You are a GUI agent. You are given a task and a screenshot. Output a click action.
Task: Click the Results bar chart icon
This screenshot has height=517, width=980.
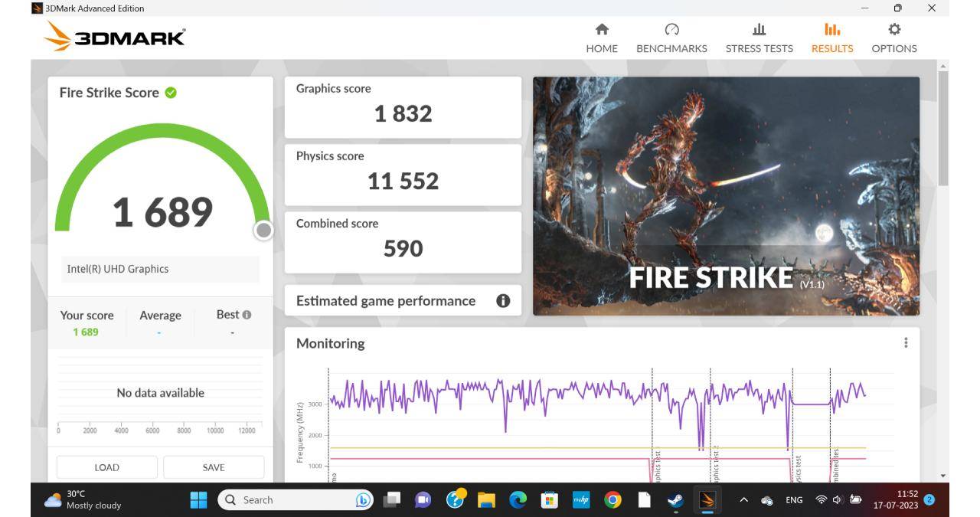click(x=831, y=30)
